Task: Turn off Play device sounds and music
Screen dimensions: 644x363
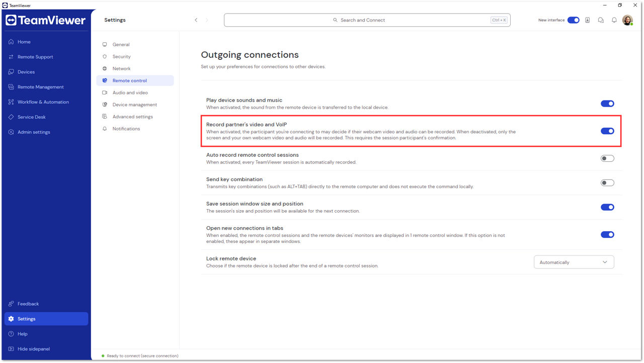Action: tap(607, 104)
